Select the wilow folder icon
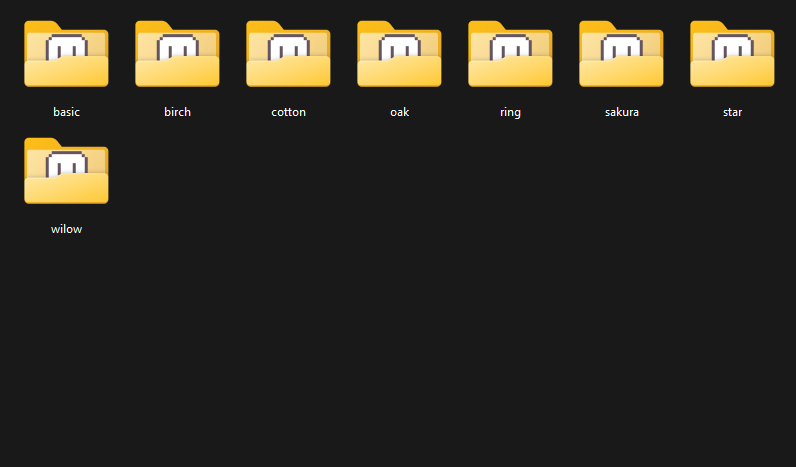The image size is (796, 467). point(67,171)
